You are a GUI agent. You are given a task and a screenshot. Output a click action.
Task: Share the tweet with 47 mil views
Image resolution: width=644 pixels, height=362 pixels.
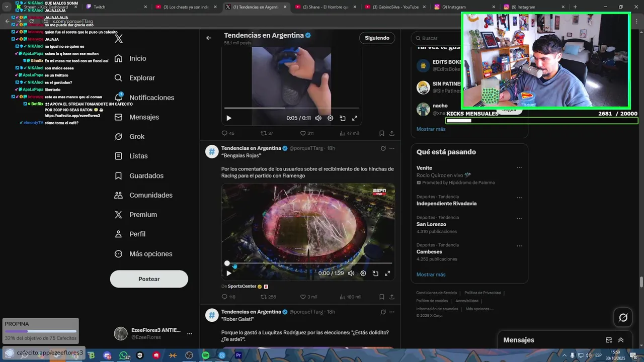pyautogui.click(x=391, y=133)
